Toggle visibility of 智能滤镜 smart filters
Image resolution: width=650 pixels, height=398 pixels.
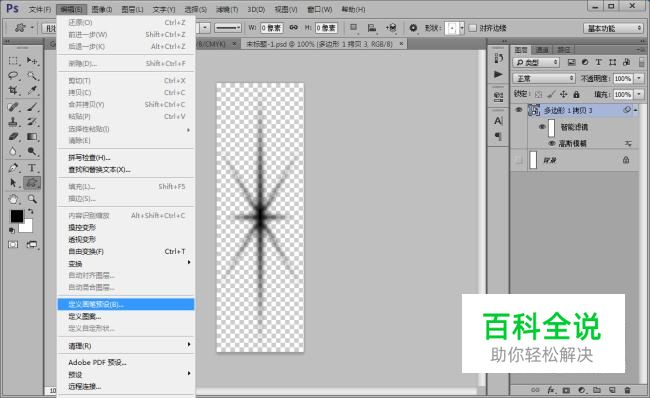[x=542, y=127]
